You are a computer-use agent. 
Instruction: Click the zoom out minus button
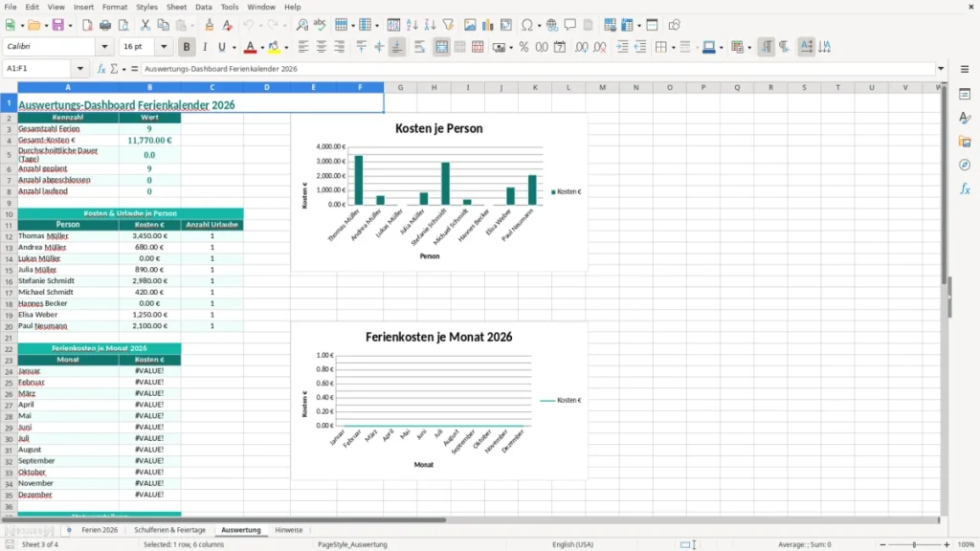882,544
